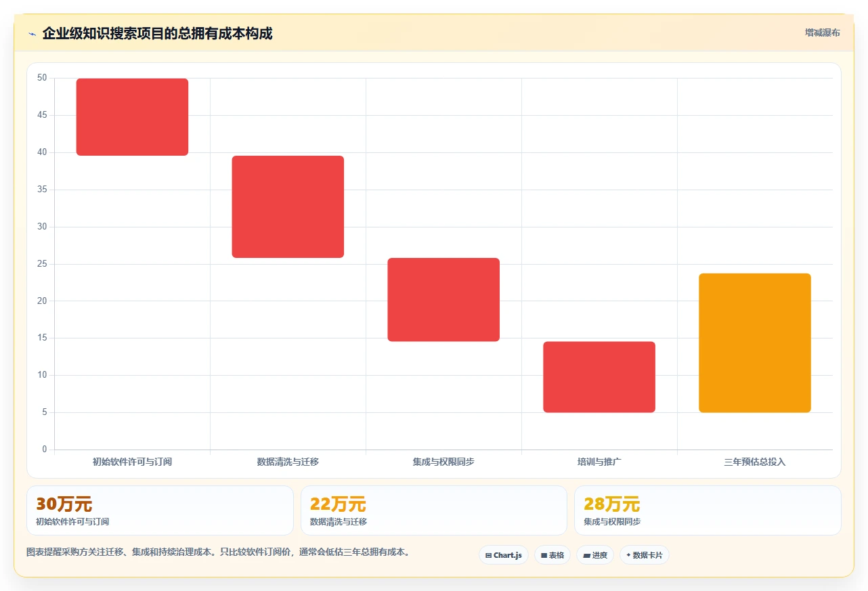The width and height of the screenshot is (868, 591).
Task: Select the 28万元 data card
Action: (708, 510)
